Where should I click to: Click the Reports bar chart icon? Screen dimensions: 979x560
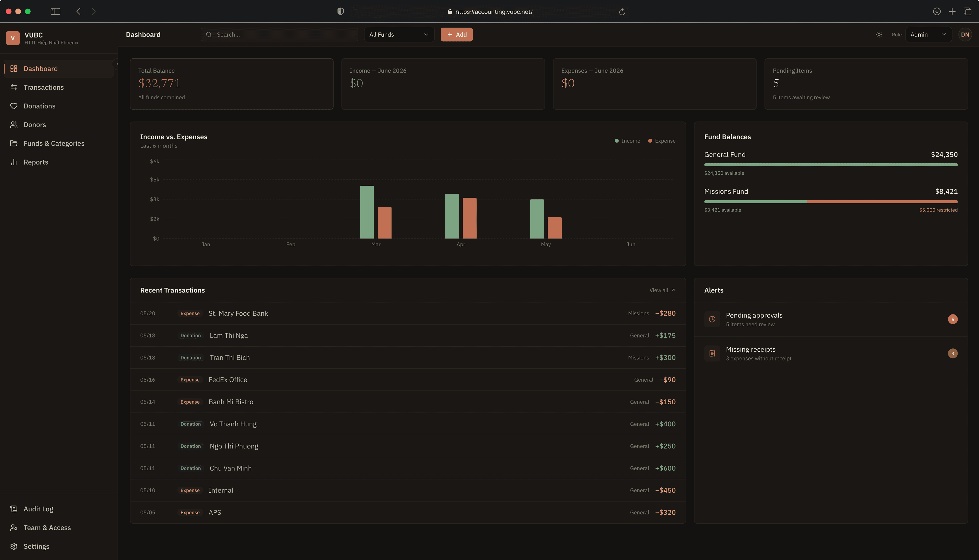click(x=14, y=162)
